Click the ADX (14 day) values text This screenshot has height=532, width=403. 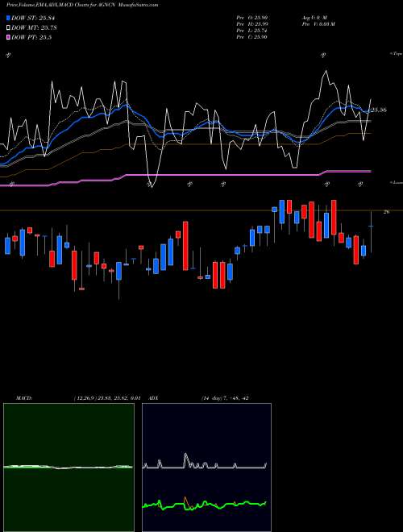click(x=226, y=398)
